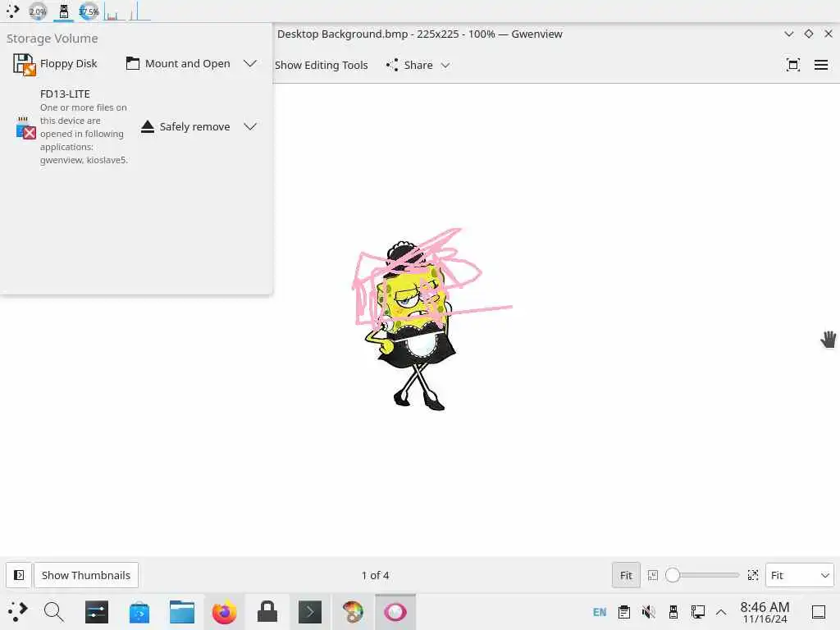The width and height of the screenshot is (840, 630).
Task: Open Firefox from the taskbar
Action: pos(225,612)
